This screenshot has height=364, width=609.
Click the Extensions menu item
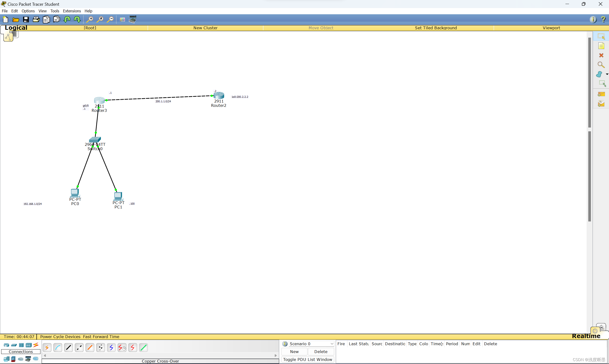(x=72, y=11)
